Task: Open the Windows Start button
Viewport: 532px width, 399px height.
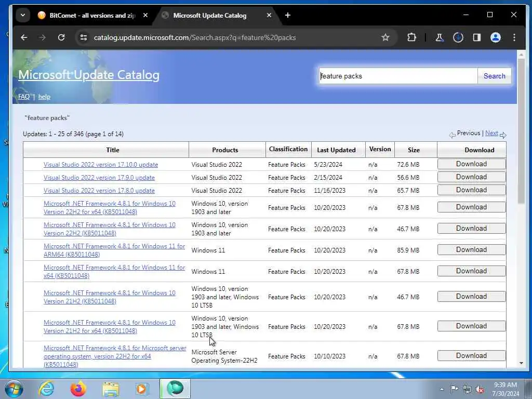Action: point(14,389)
